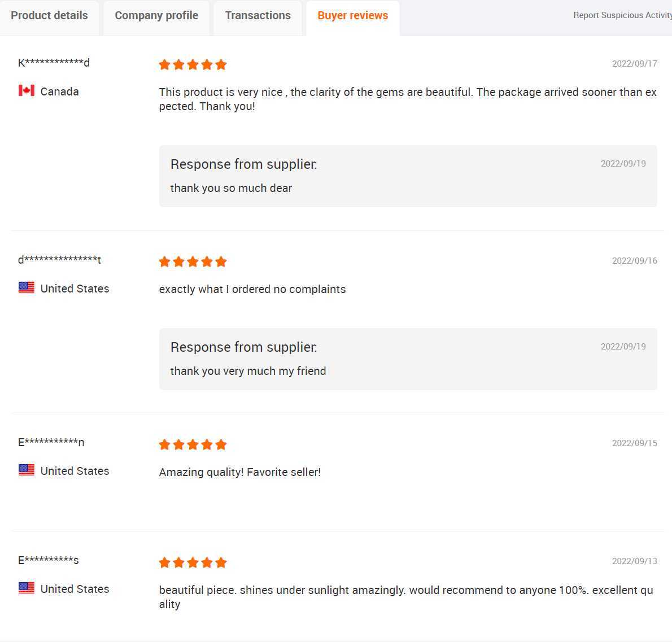Open the Transactions tab
672x642 pixels.
click(x=258, y=16)
